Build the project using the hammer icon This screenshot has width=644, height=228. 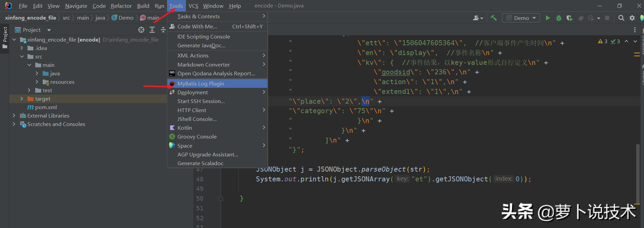tap(494, 18)
